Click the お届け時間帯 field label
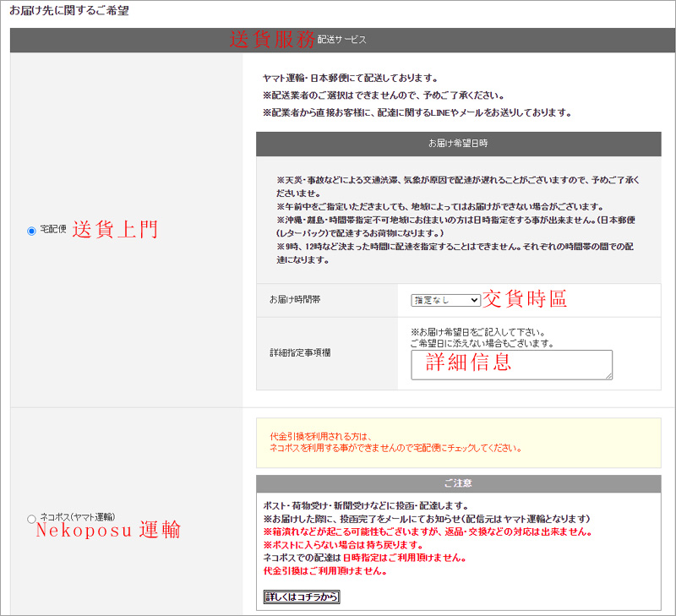Viewport: 676px width, 616px height. coord(295,300)
